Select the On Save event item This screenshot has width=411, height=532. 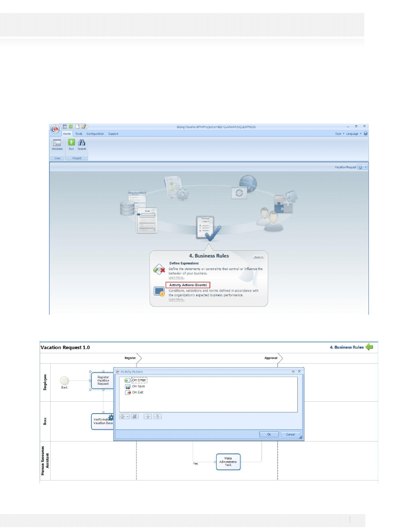(x=138, y=386)
